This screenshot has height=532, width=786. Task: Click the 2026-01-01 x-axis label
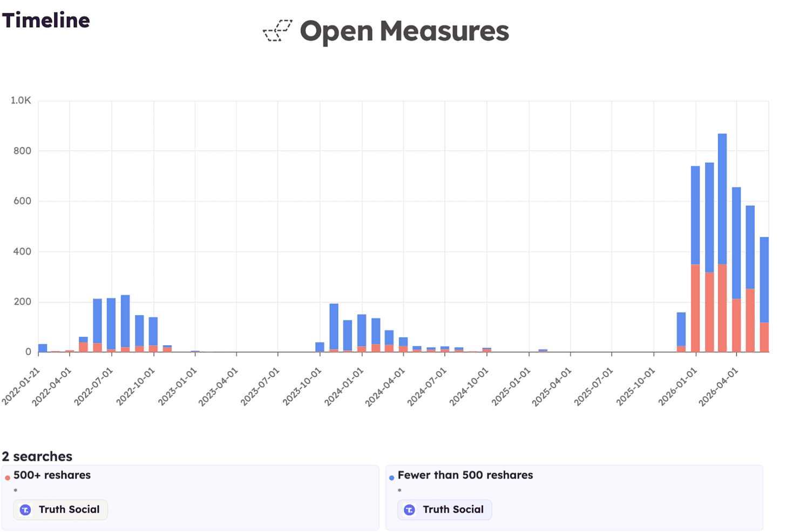tap(678, 387)
